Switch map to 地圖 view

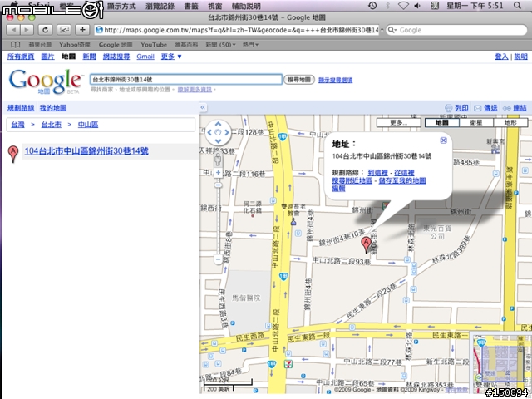pyautogui.click(x=442, y=123)
